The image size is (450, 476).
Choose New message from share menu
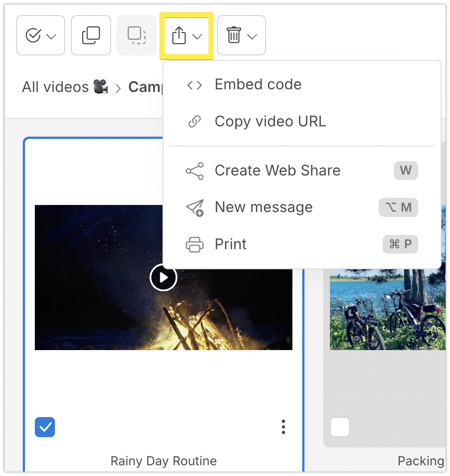[x=263, y=207]
